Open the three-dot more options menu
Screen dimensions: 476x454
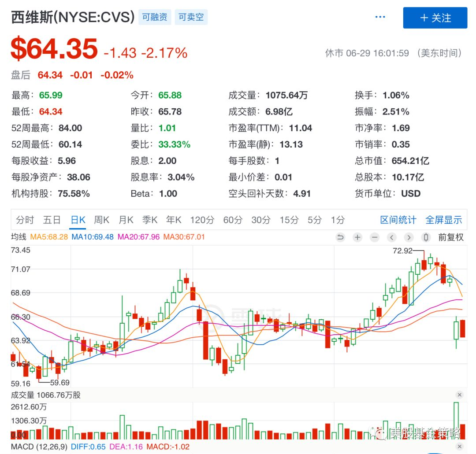click(x=380, y=17)
